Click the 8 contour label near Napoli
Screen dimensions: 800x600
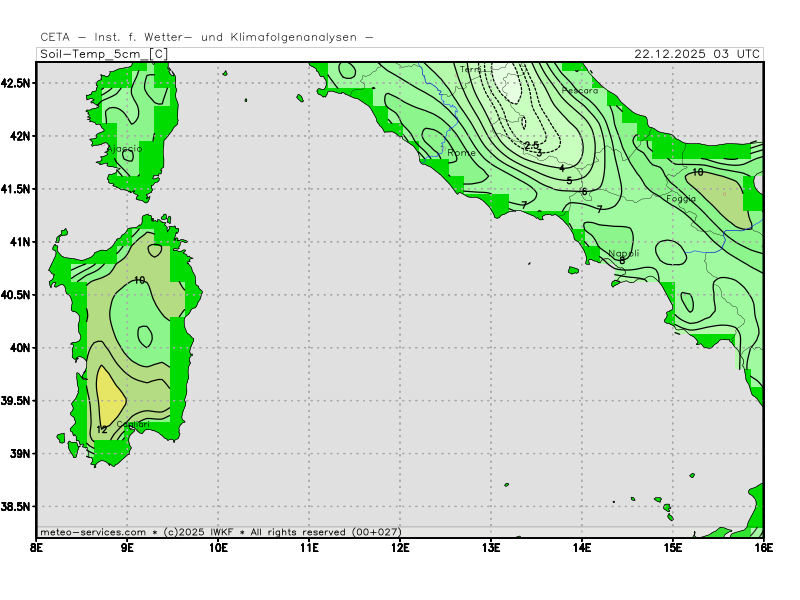pyautogui.click(x=621, y=261)
